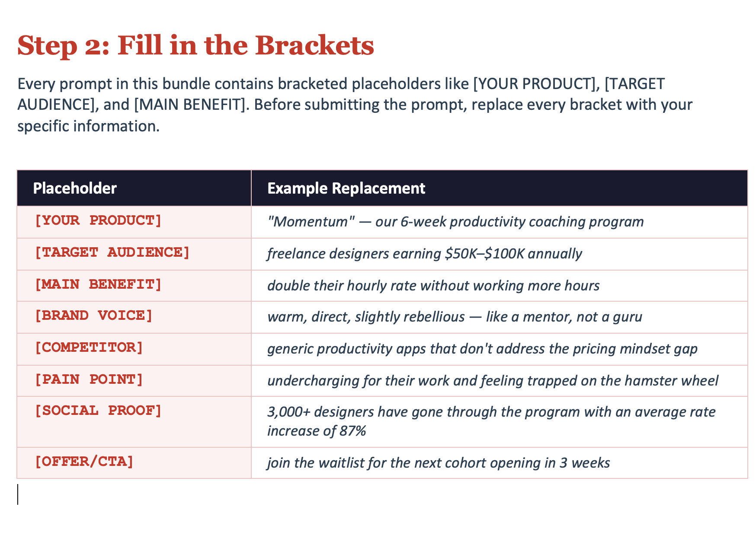Click the "Momentum" productivity coaching program example

point(455,222)
